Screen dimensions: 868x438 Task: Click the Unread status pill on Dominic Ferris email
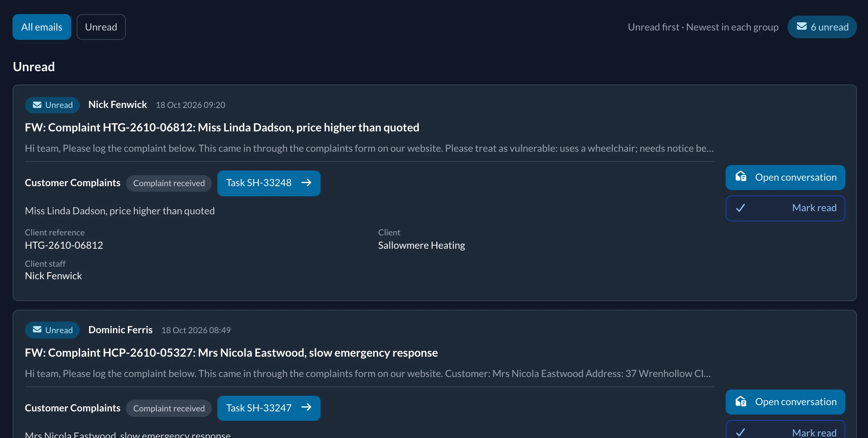pyautogui.click(x=52, y=330)
